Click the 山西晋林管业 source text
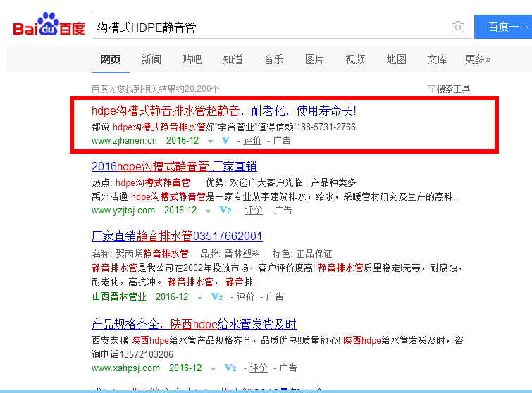 click(x=119, y=297)
